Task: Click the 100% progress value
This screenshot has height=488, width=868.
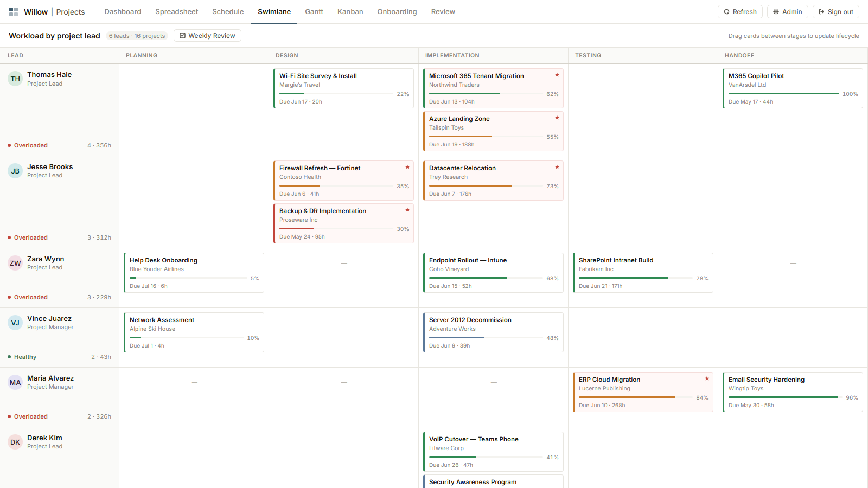Action: click(x=850, y=94)
